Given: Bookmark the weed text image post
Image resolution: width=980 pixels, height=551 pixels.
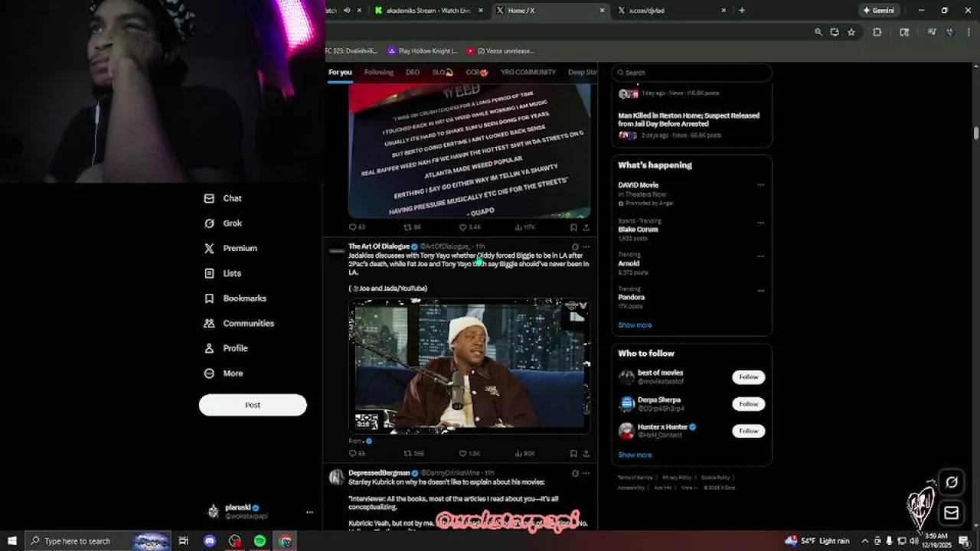Looking at the screenshot, I should [573, 227].
